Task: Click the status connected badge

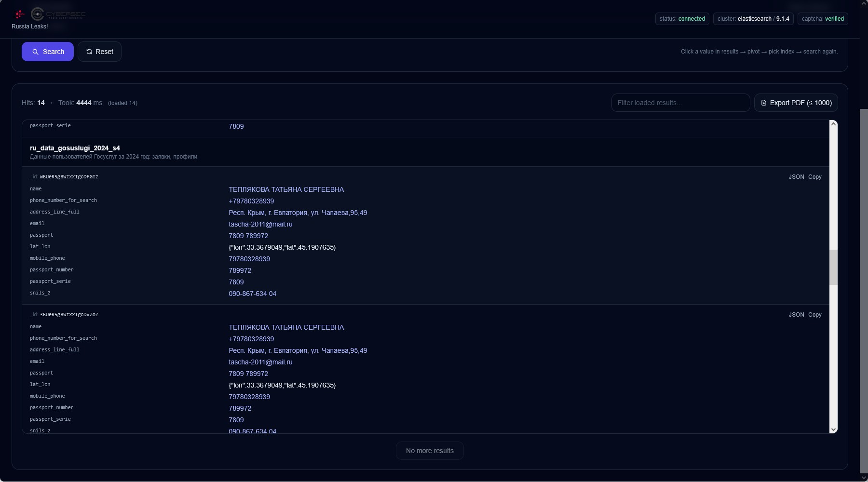Action: pyautogui.click(x=682, y=19)
